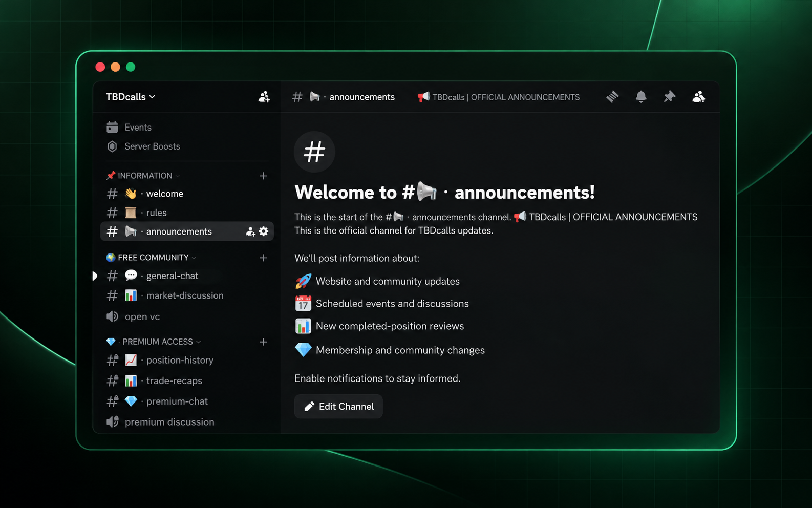Click the Events calendar icon

[x=112, y=127]
